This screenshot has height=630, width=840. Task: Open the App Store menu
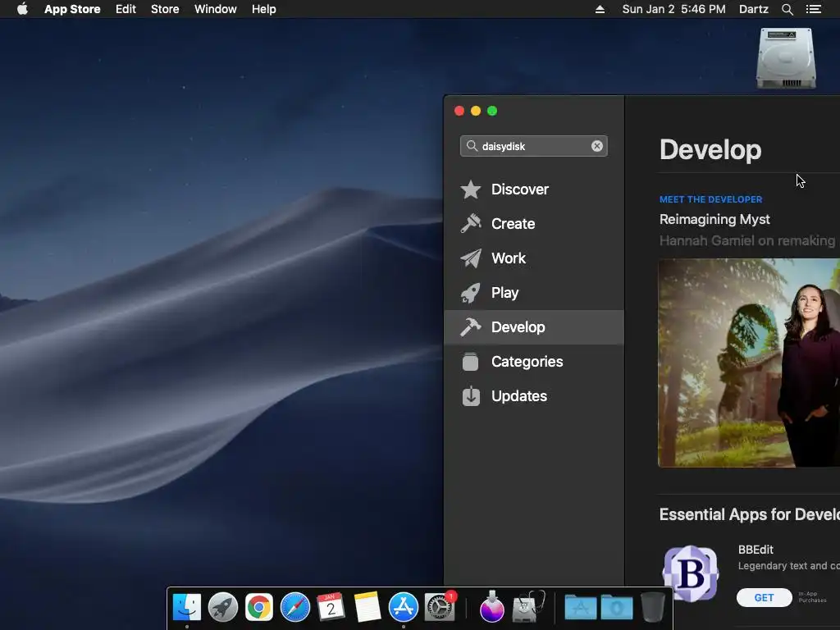tap(72, 9)
